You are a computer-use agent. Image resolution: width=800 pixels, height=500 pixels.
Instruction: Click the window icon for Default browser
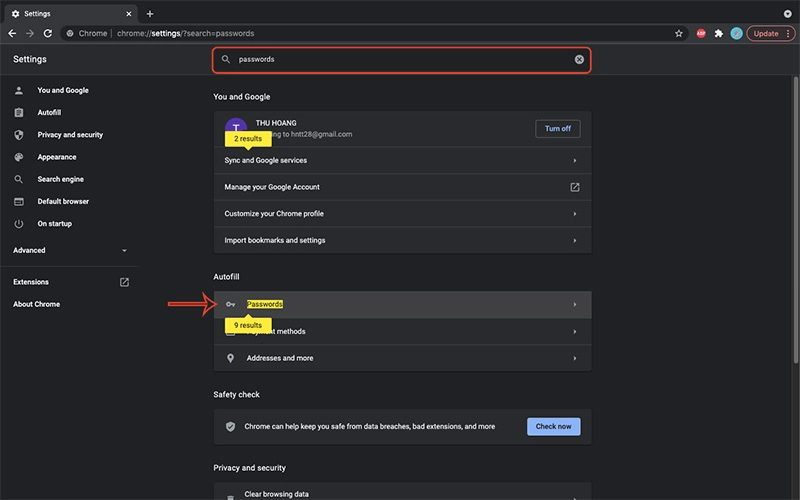coord(19,202)
